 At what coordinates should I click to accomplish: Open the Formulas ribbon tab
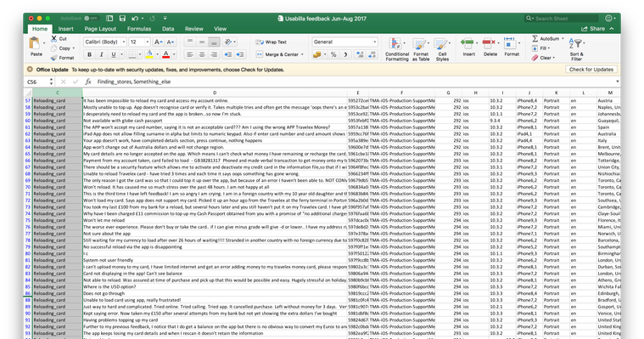[139, 29]
